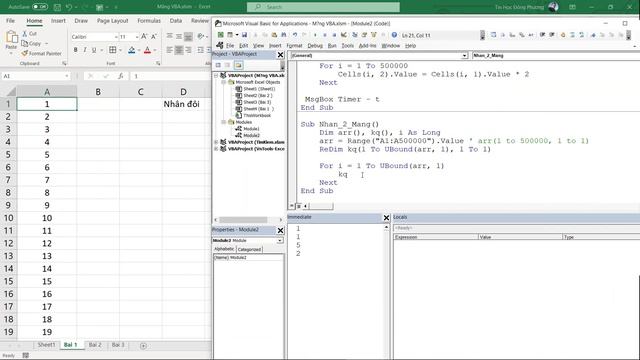The height and width of the screenshot is (360, 640).
Task: Open Run menu in VBA editor
Action: click(x=332, y=46)
